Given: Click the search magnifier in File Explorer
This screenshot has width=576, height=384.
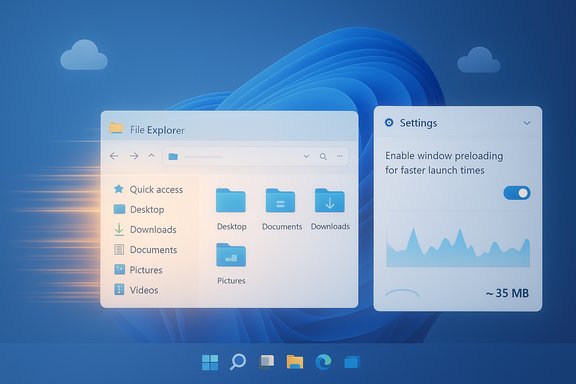Looking at the screenshot, I should point(323,157).
